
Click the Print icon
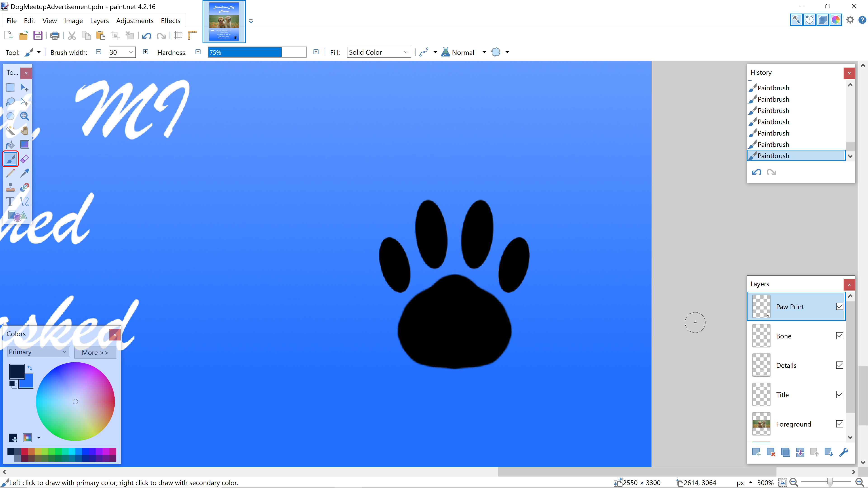(54, 35)
